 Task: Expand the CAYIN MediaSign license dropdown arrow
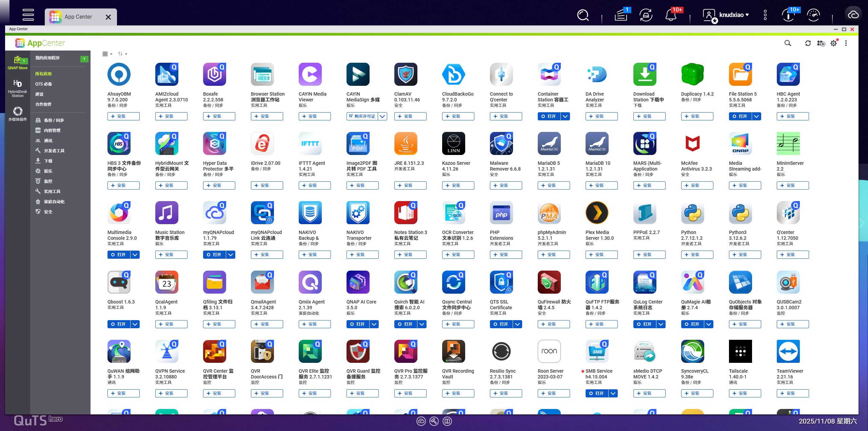(382, 116)
